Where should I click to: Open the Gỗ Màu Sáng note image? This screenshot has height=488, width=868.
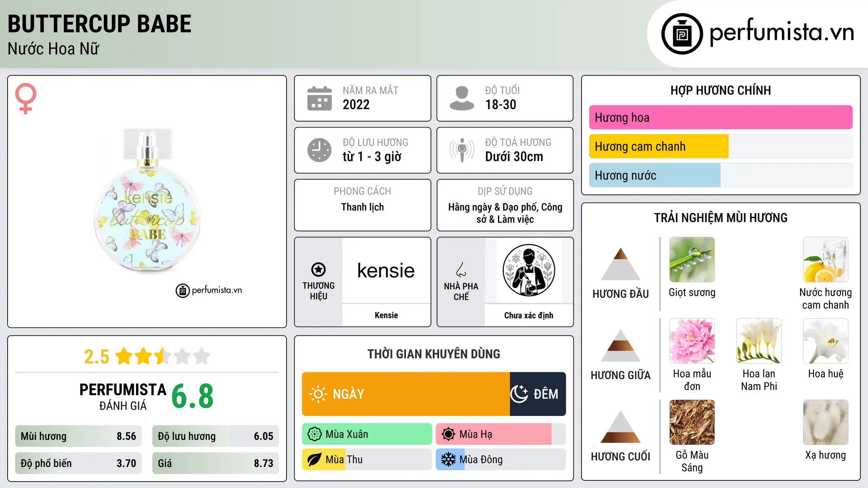692,422
